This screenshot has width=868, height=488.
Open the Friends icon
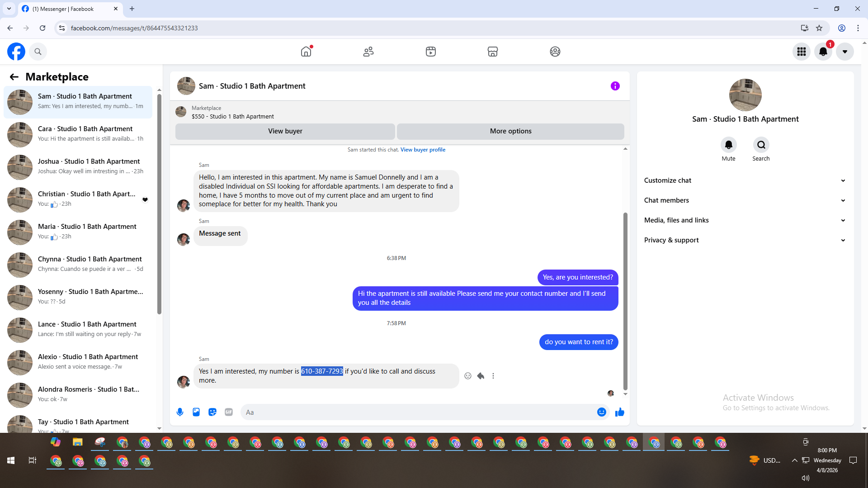368,52
